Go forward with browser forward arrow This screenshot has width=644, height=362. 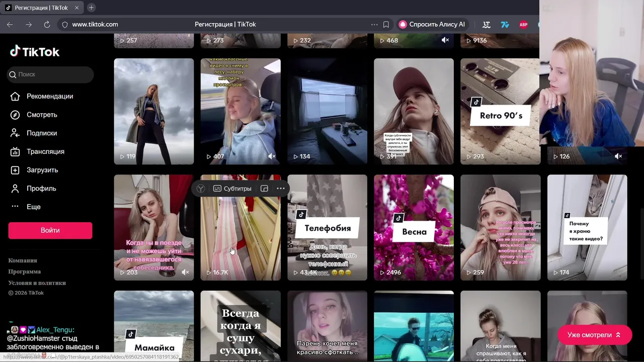29,24
